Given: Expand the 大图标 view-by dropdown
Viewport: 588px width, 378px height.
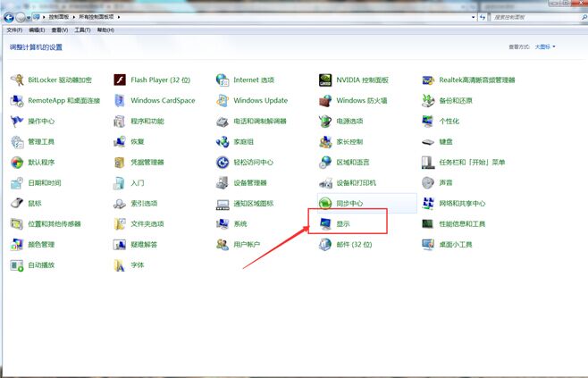Looking at the screenshot, I should pyautogui.click(x=545, y=46).
